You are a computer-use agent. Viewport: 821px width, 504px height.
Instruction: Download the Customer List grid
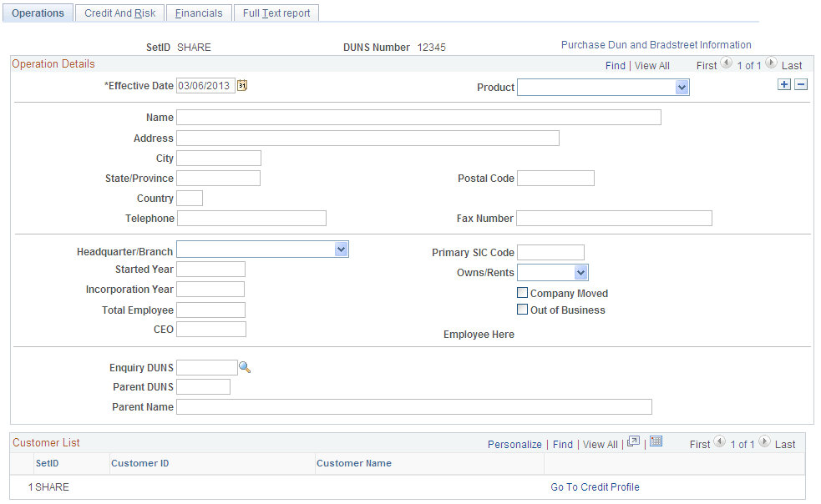click(x=656, y=442)
